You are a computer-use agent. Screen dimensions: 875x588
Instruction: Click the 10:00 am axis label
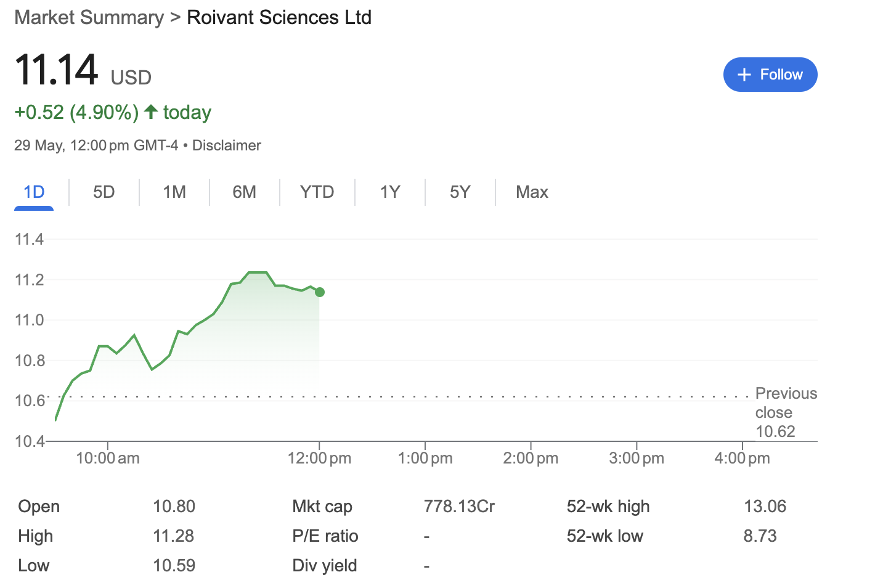coord(108,459)
